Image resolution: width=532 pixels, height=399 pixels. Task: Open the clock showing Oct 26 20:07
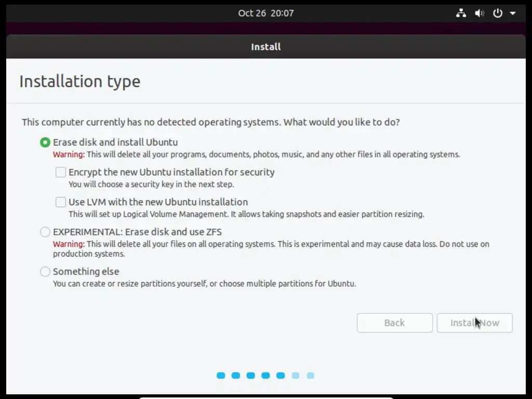click(265, 13)
